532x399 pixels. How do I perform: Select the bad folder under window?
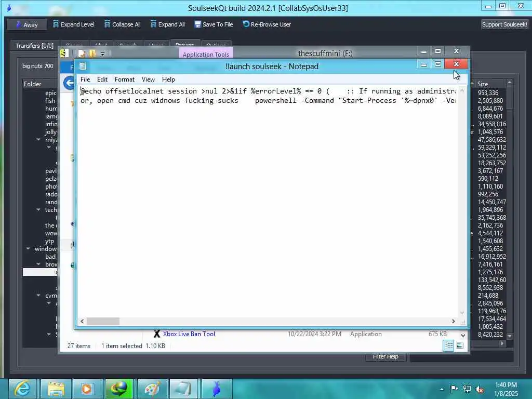click(50, 257)
